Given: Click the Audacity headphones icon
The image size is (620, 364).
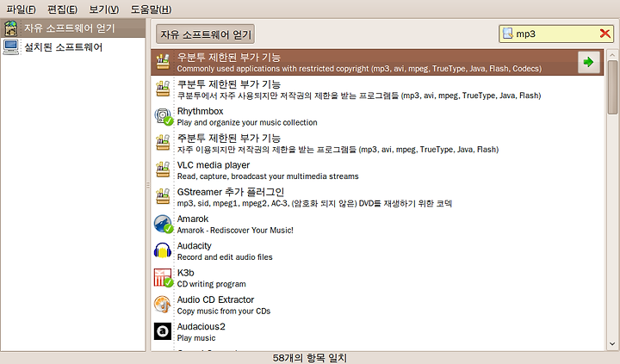Looking at the screenshot, I should [163, 250].
